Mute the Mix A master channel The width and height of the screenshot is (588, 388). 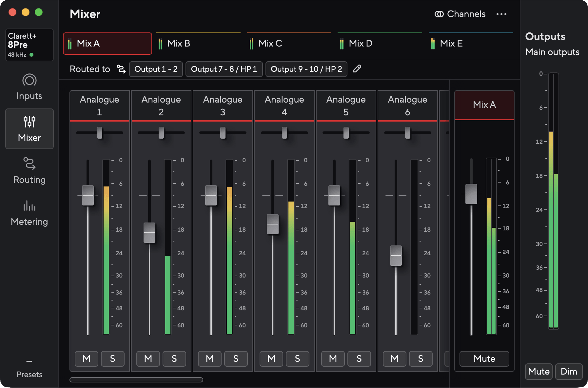484,359
